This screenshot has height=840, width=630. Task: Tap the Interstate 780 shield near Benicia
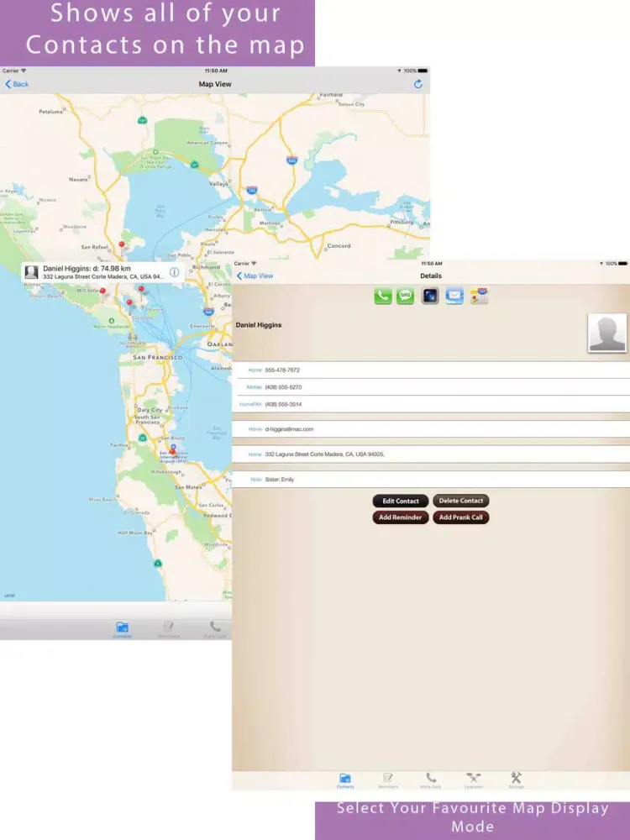click(252, 190)
